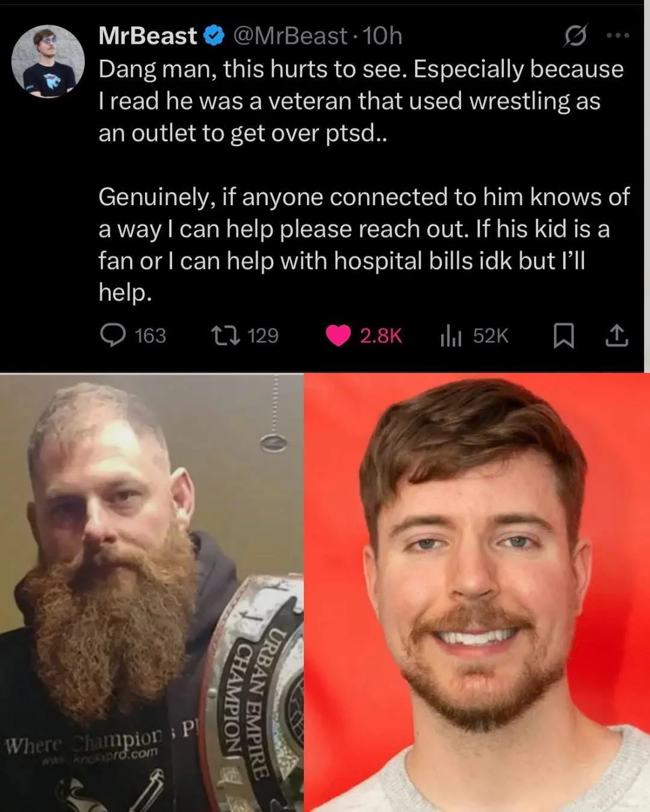The image size is (650, 812).
Task: Open MrBeast profile avatar picture
Action: [x=48, y=61]
